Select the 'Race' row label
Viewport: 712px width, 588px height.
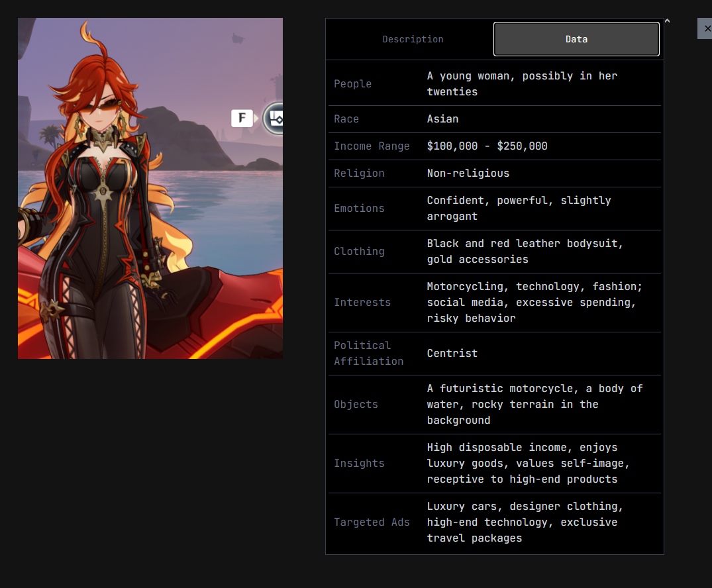(x=346, y=119)
